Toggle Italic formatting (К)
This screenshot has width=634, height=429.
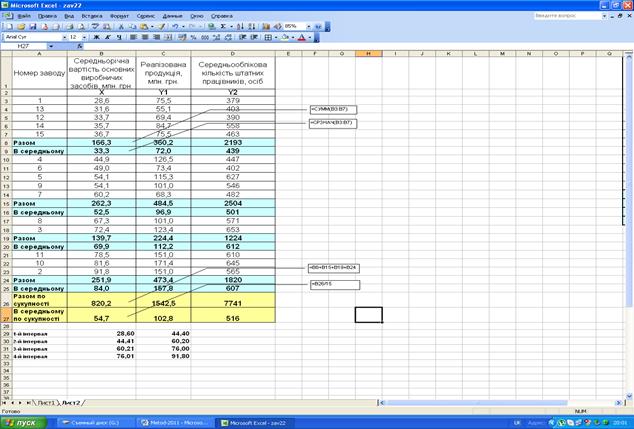(108, 37)
